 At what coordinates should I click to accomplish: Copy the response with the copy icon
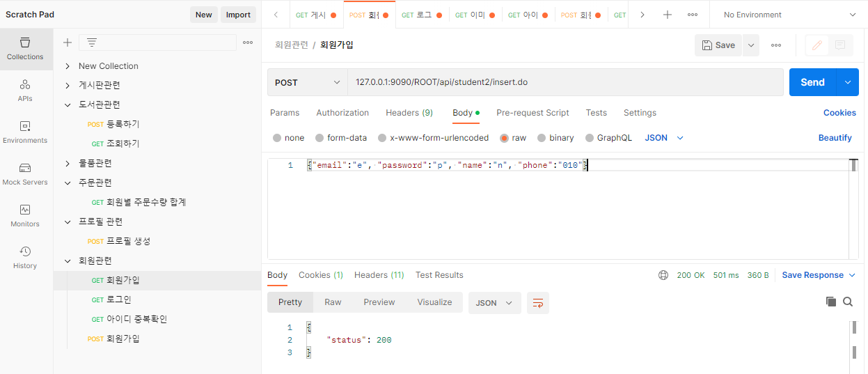point(830,302)
